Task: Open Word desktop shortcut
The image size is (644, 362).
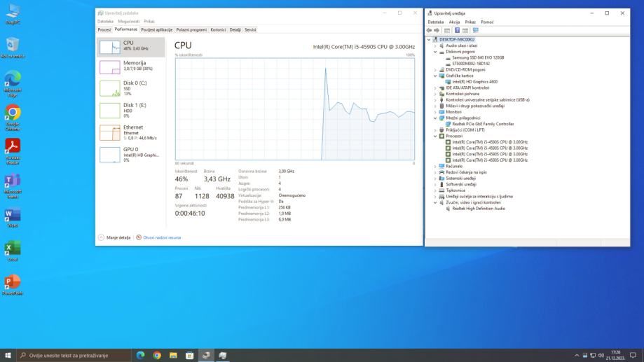Action: click(x=13, y=218)
